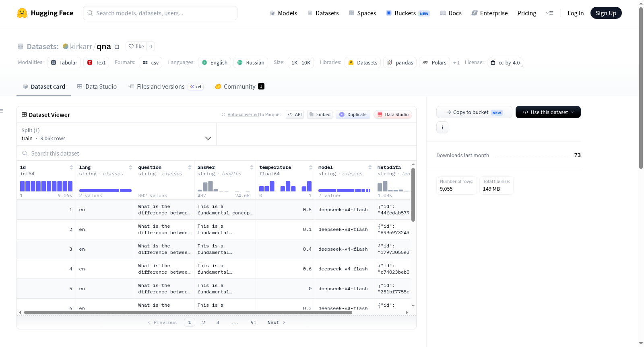Viewport: 644px width, 347px height.
Task: Sort the model column
Action: [370, 167]
